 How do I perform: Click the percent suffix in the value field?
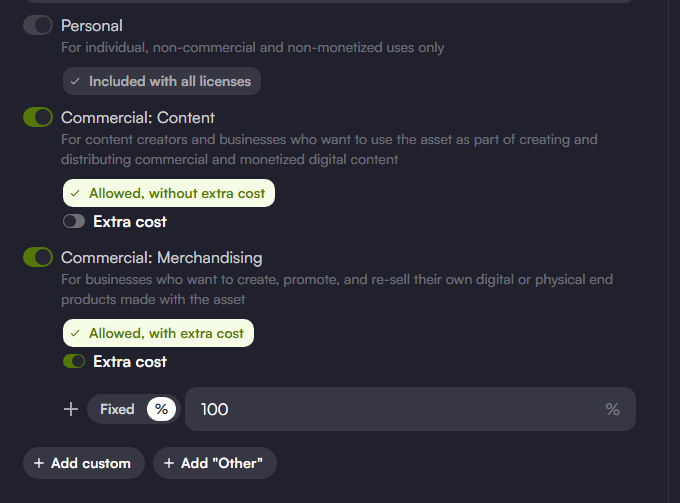612,409
